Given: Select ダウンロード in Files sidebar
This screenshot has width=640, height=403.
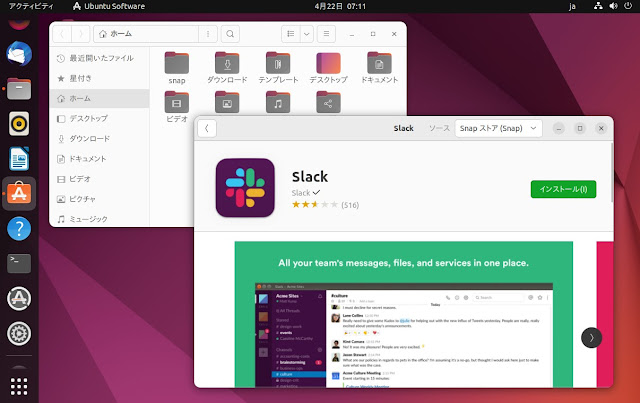Looking at the screenshot, I should pyautogui.click(x=100, y=138).
